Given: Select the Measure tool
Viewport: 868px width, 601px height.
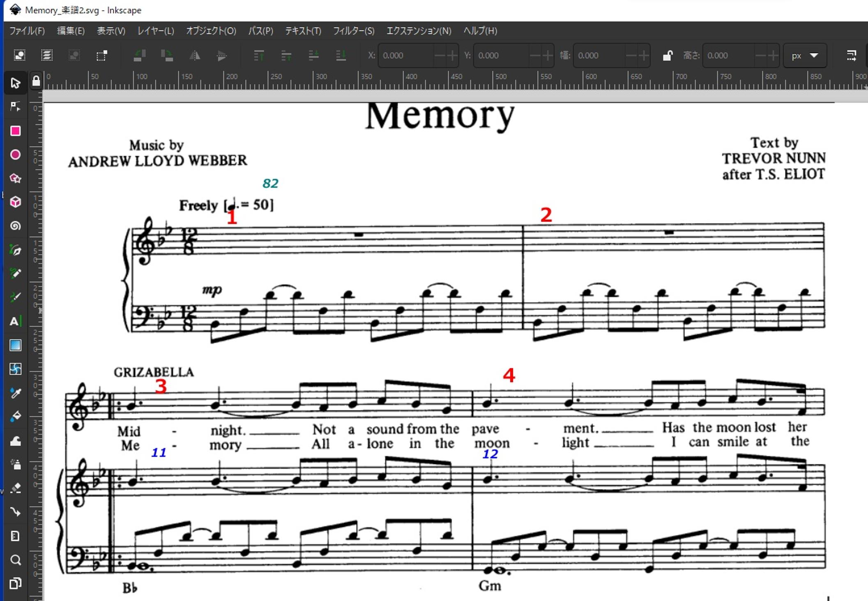Looking at the screenshot, I should [x=15, y=536].
